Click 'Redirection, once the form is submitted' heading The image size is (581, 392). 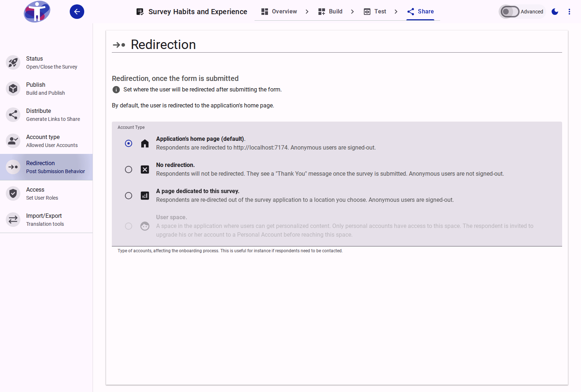(175, 78)
